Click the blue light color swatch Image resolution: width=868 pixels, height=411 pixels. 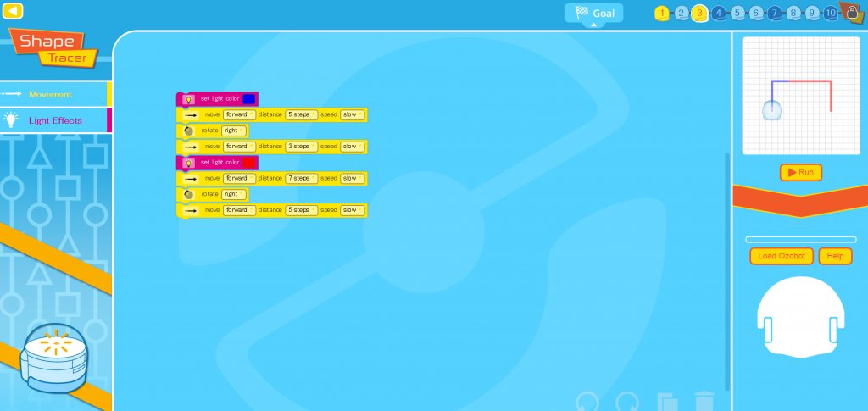point(249,99)
